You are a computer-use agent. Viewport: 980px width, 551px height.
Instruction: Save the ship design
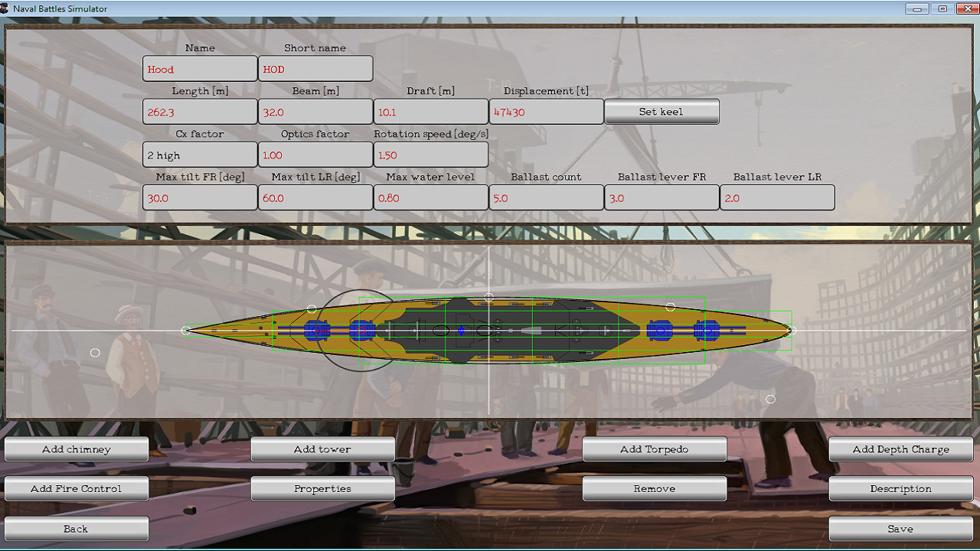pyautogui.click(x=900, y=529)
